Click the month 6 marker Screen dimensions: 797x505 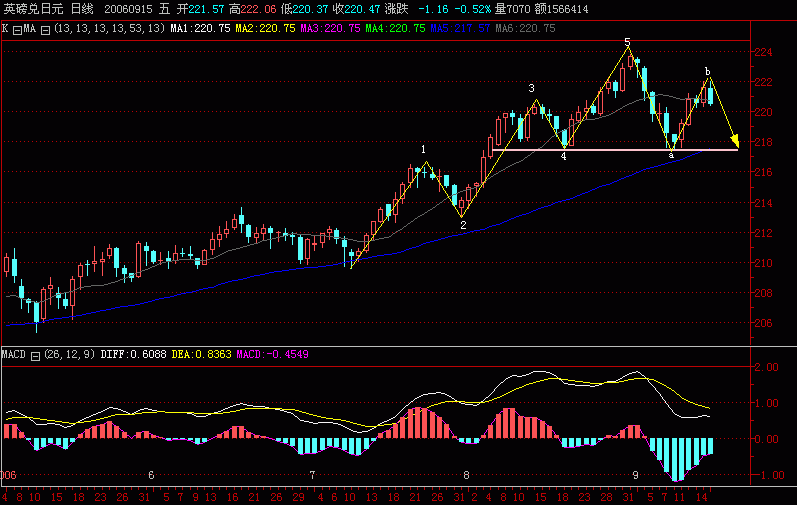pyautogui.click(x=151, y=475)
